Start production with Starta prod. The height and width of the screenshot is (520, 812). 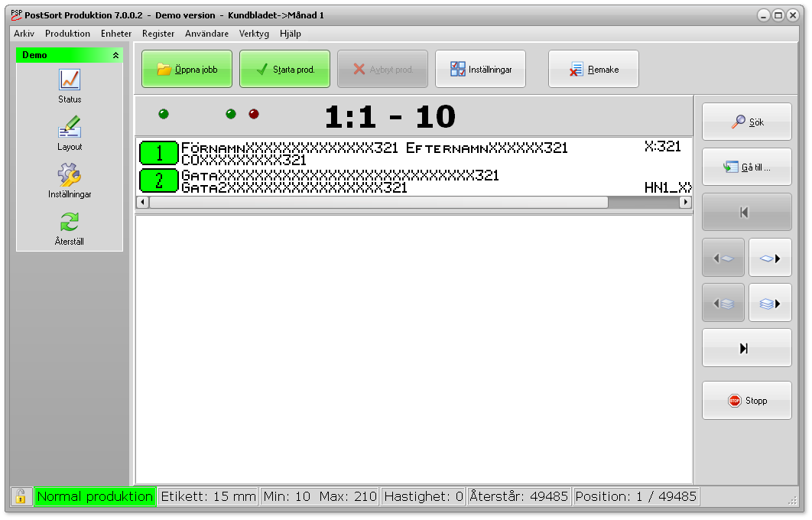click(x=285, y=69)
